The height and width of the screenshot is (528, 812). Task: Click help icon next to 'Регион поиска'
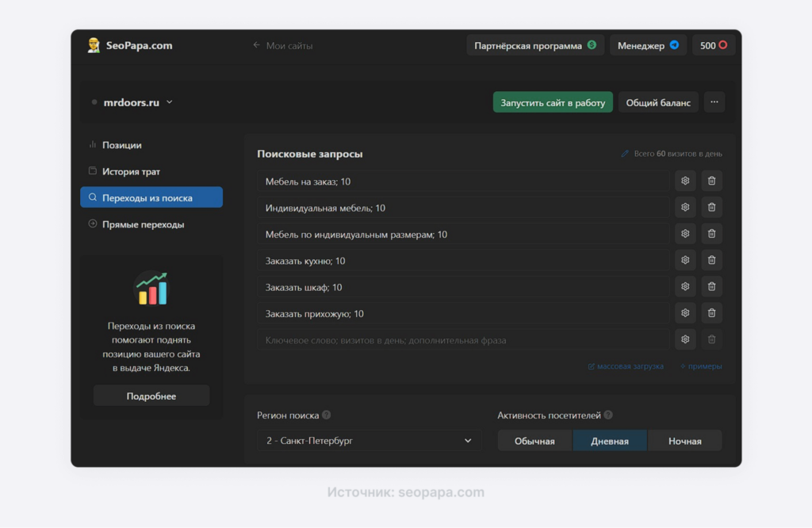(327, 415)
